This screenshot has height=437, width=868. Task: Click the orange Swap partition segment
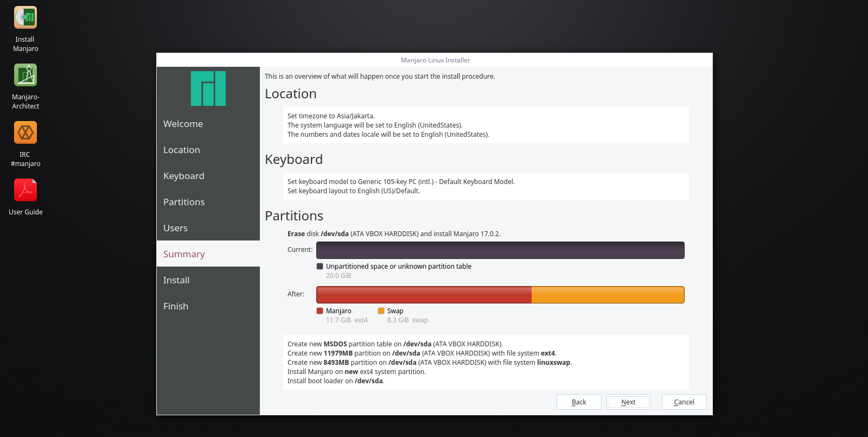pyautogui.click(x=608, y=295)
